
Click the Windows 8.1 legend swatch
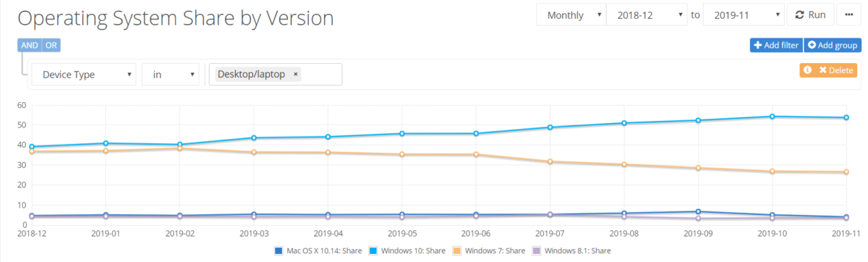click(x=537, y=250)
